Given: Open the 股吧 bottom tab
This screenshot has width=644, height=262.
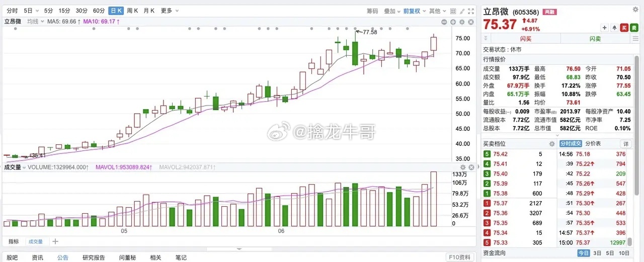Looking at the screenshot, I should point(12,257).
